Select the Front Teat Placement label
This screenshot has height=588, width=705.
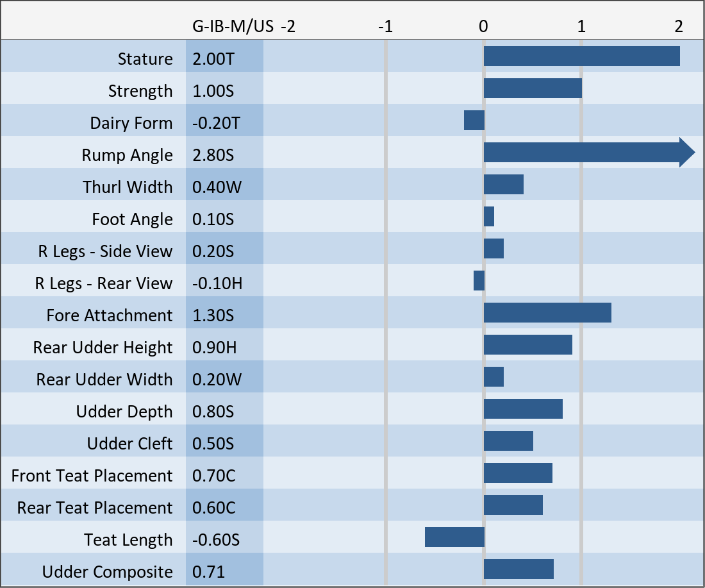tap(92, 476)
